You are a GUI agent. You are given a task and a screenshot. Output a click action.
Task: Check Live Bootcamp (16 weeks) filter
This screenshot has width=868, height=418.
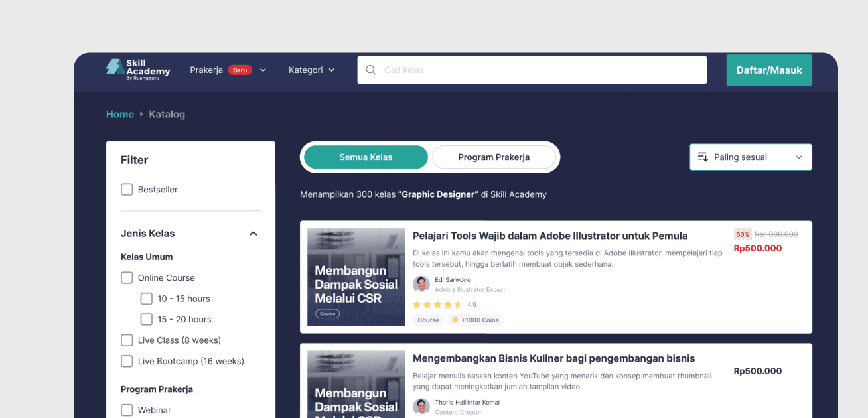point(127,362)
